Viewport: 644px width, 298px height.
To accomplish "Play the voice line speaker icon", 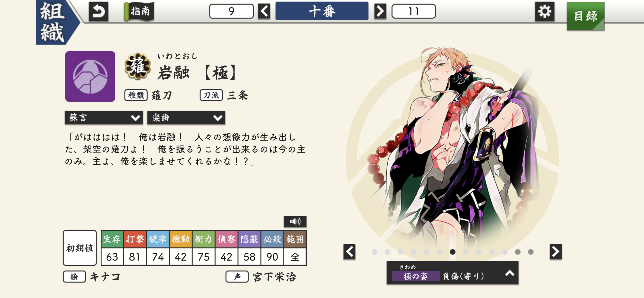I will coord(295,221).
